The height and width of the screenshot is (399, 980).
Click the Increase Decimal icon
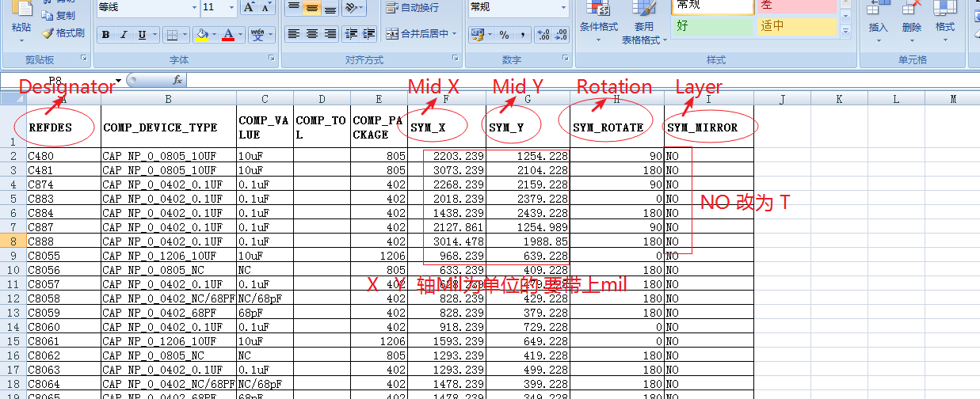coord(543,35)
